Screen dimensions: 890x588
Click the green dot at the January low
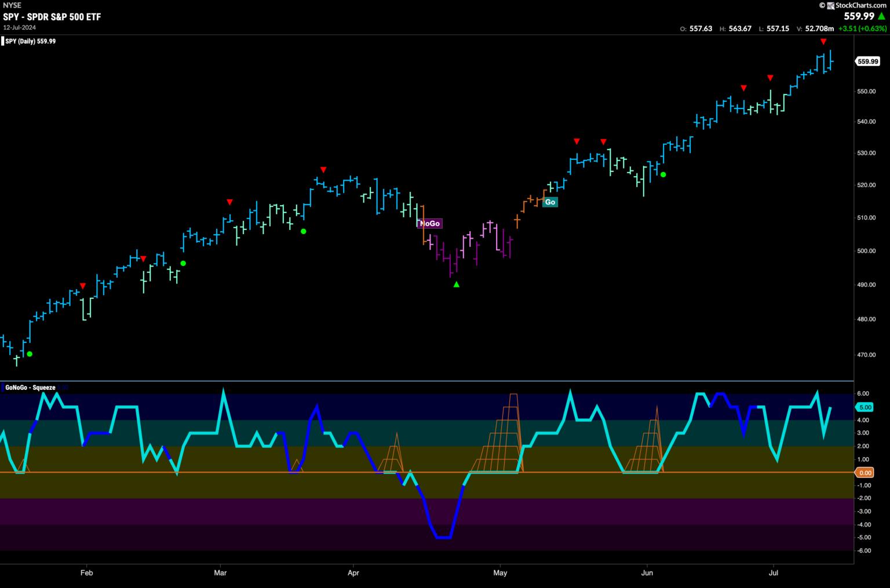[x=30, y=354]
